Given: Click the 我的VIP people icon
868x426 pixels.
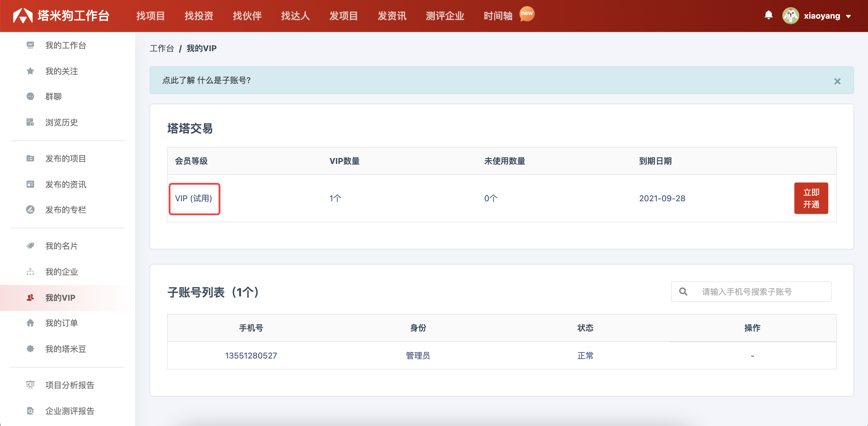Looking at the screenshot, I should [30, 297].
